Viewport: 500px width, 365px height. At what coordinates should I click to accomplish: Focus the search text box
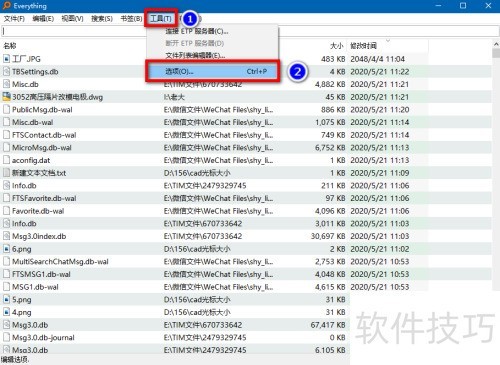(250, 31)
